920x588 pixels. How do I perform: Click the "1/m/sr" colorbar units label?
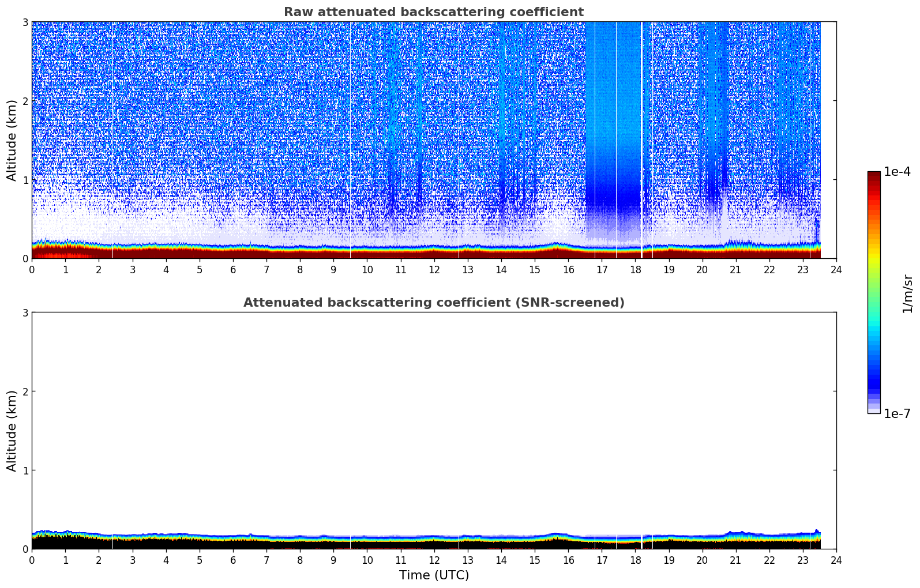tap(907, 293)
